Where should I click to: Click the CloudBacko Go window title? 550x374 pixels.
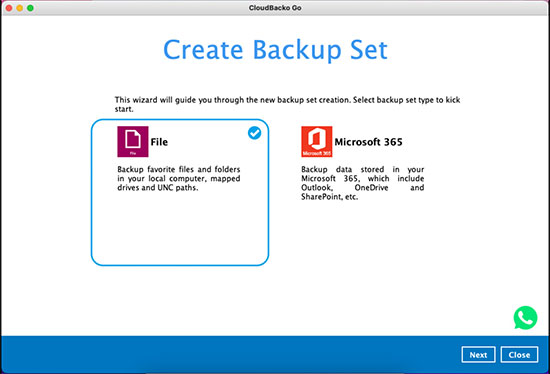[275, 8]
